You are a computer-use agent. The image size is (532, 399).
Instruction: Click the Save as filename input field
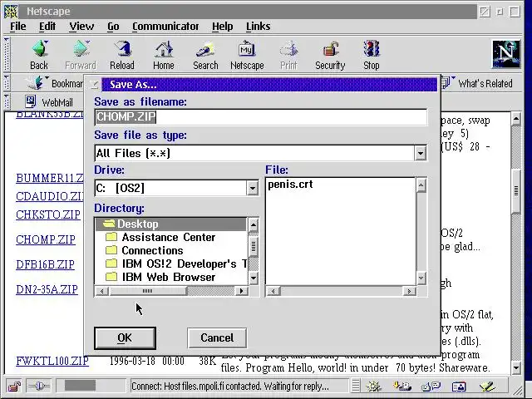(x=260, y=117)
